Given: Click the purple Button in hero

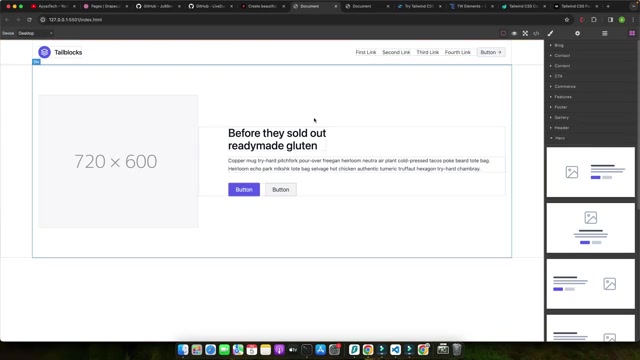Looking at the screenshot, I should tap(244, 189).
